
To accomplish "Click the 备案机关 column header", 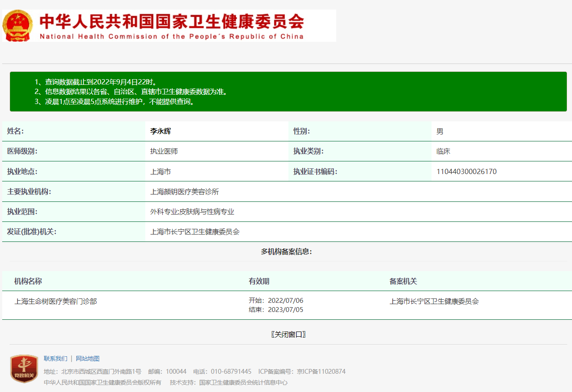I will (403, 281).
